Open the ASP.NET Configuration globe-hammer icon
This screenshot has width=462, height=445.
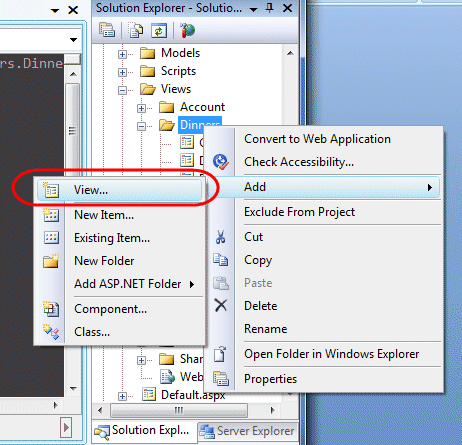tap(188, 30)
